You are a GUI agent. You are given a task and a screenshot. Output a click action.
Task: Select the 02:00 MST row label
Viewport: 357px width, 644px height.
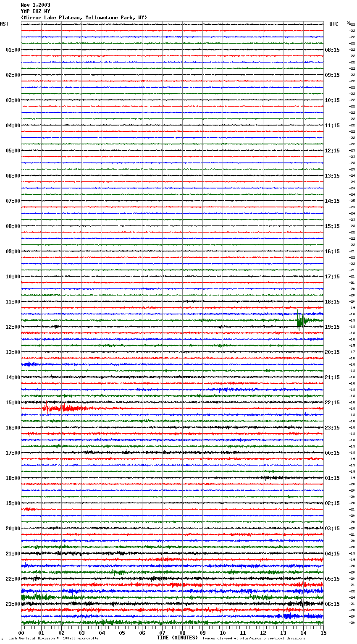tap(13, 75)
